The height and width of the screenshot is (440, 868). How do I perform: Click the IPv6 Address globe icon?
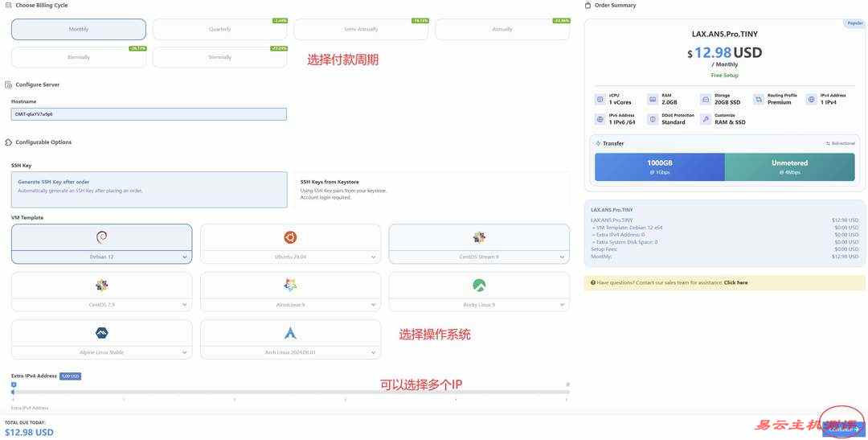click(x=600, y=119)
